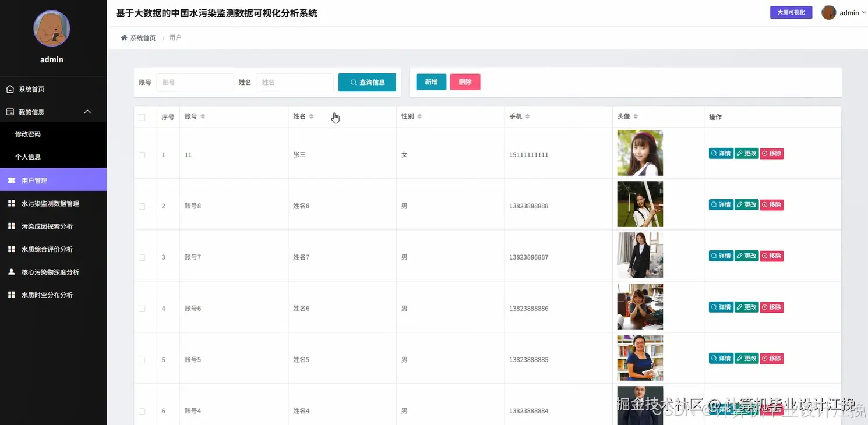Click the grid icon beside 水质综合评价分析
Screen dimensions: 868x425
(x=11, y=249)
